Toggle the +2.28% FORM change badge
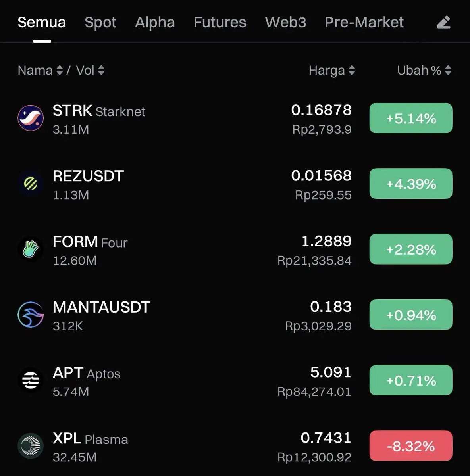Image resolution: width=470 pixels, height=476 pixels. 411,249
